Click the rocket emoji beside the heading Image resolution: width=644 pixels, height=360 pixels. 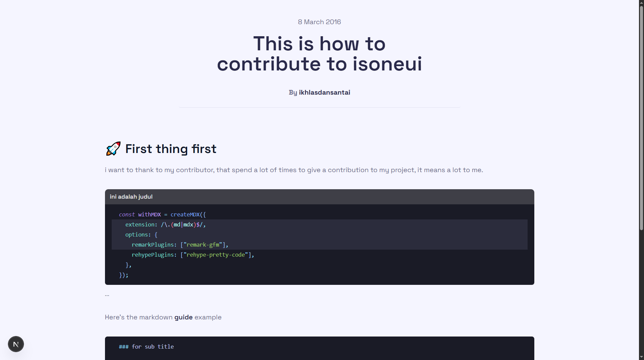tap(113, 149)
